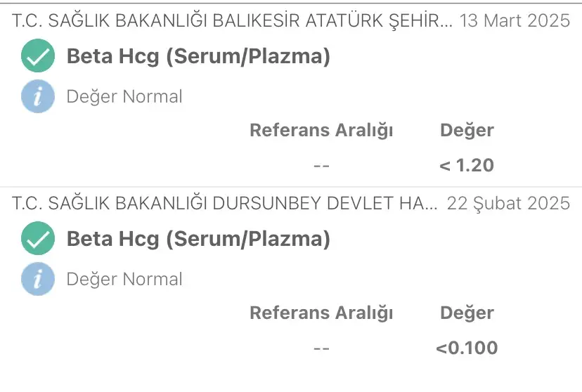The height and width of the screenshot is (392, 582).
Task: Open Beta Hcg result from Balıkesir Atatürk hospital
Action: tap(198, 57)
